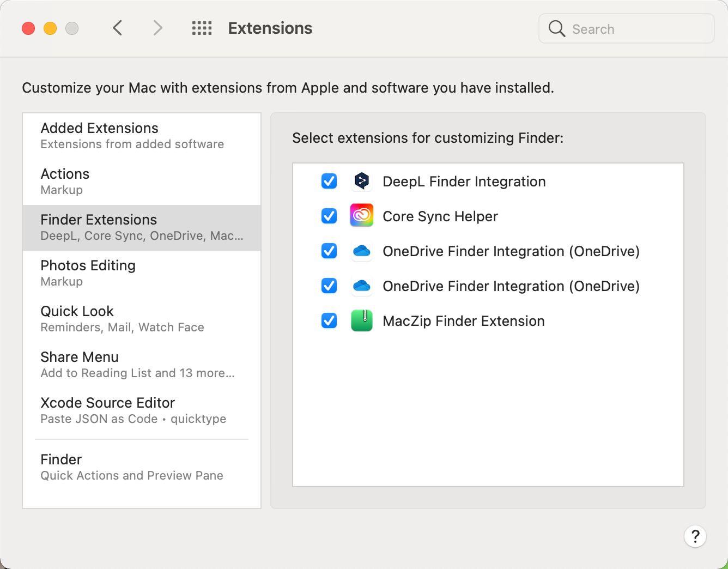Click the magnifying glass in the search field
Viewport: 728px width, 569px height.
(x=556, y=28)
